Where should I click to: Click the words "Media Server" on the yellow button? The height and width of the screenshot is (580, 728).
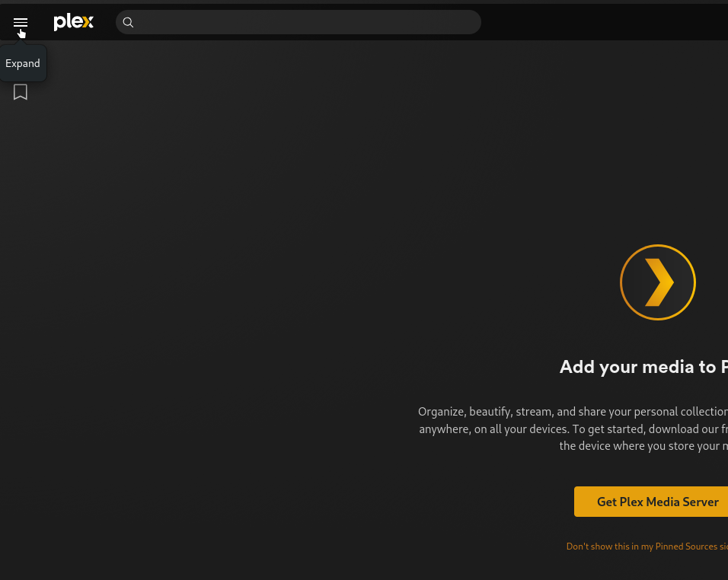(x=682, y=502)
